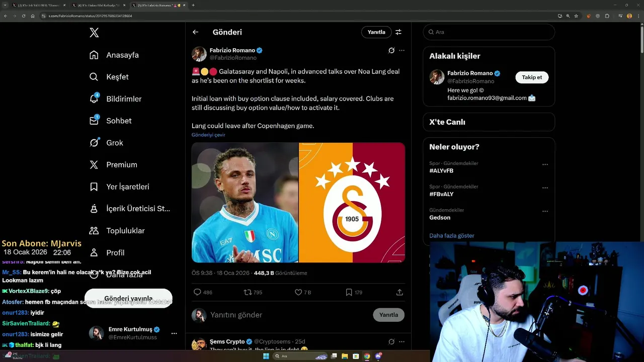
Task: Click the address bar URL
Action: coord(91,16)
